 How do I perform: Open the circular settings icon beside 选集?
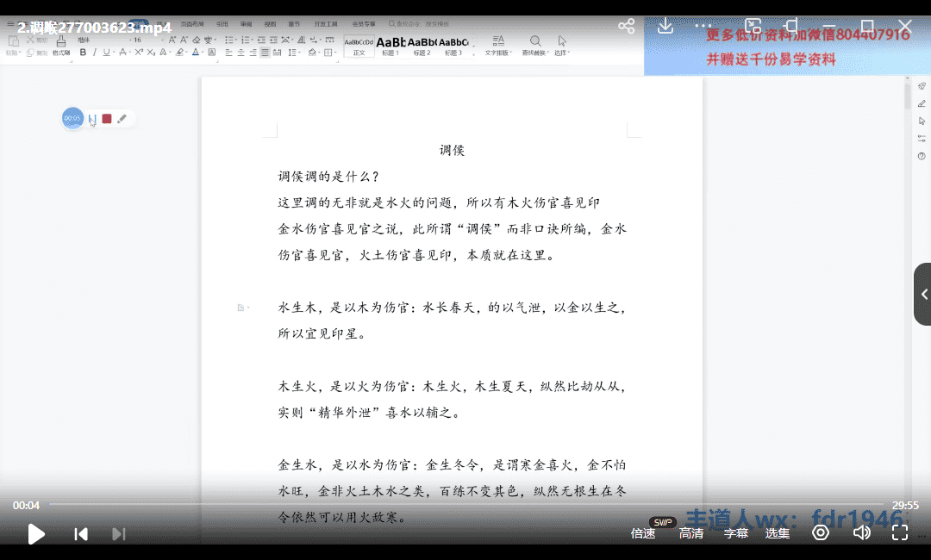pos(821,533)
